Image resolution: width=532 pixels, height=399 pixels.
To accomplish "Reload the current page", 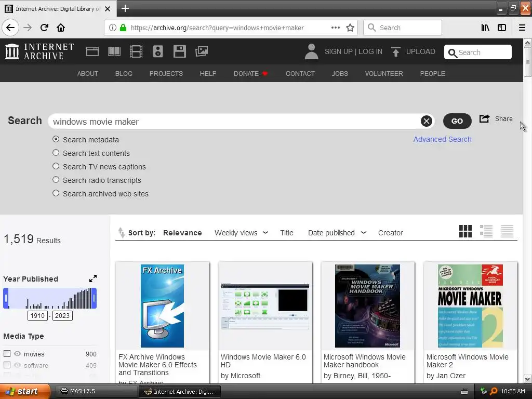I will [x=44, y=28].
